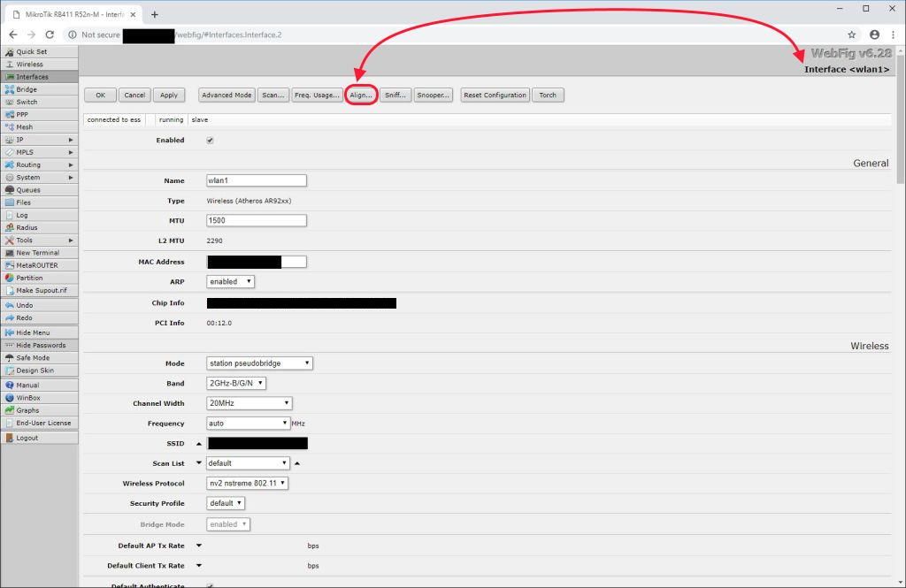The width and height of the screenshot is (906, 588).
Task: Click the Name input field
Action: pyautogui.click(x=257, y=180)
